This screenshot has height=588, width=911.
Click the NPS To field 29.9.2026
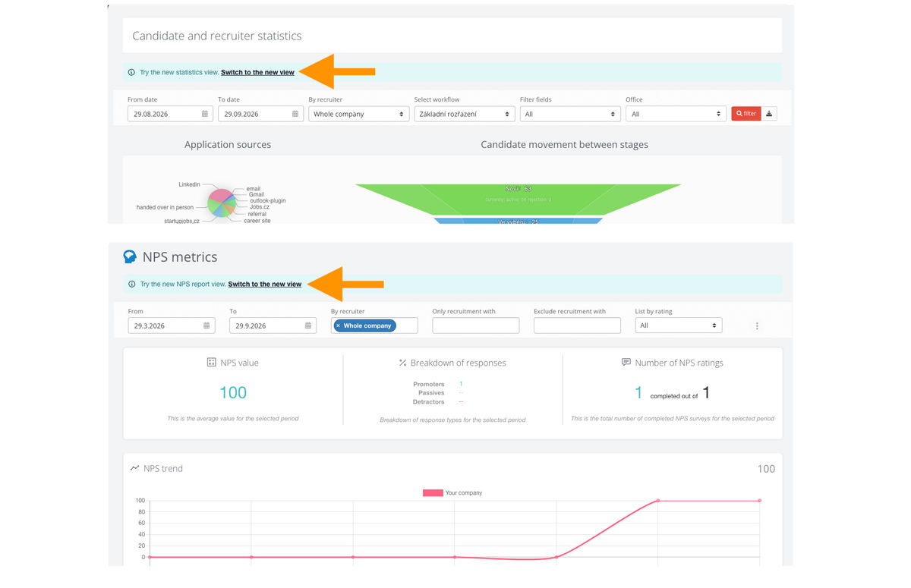point(273,325)
